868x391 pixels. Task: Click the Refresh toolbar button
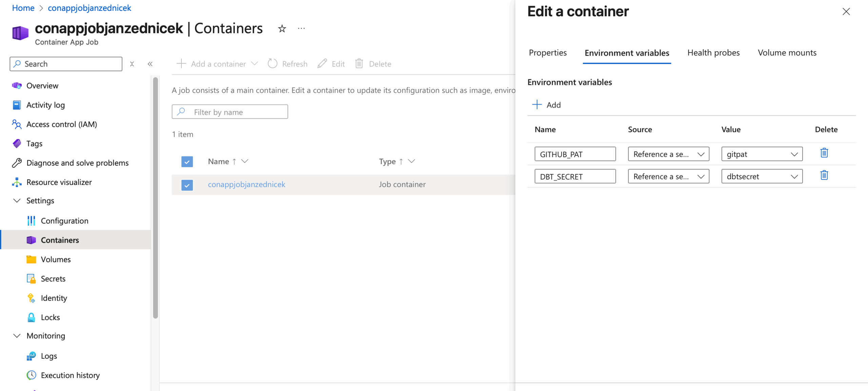click(288, 64)
